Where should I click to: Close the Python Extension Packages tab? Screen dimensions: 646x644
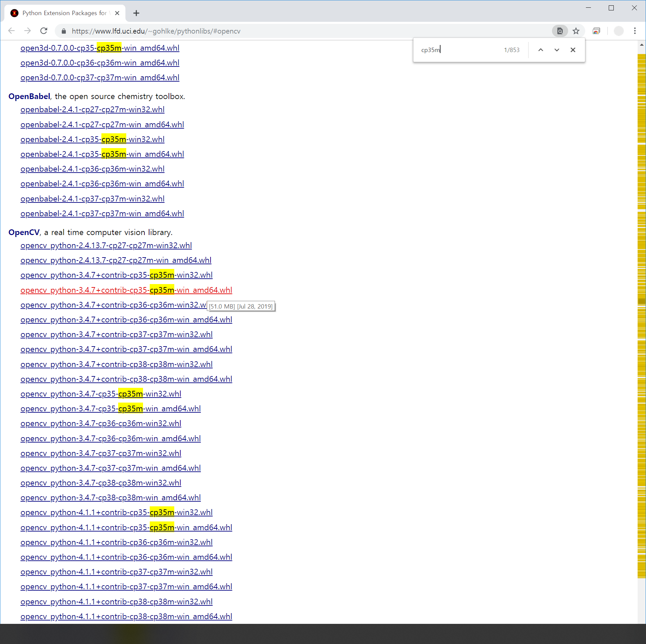[x=117, y=13]
